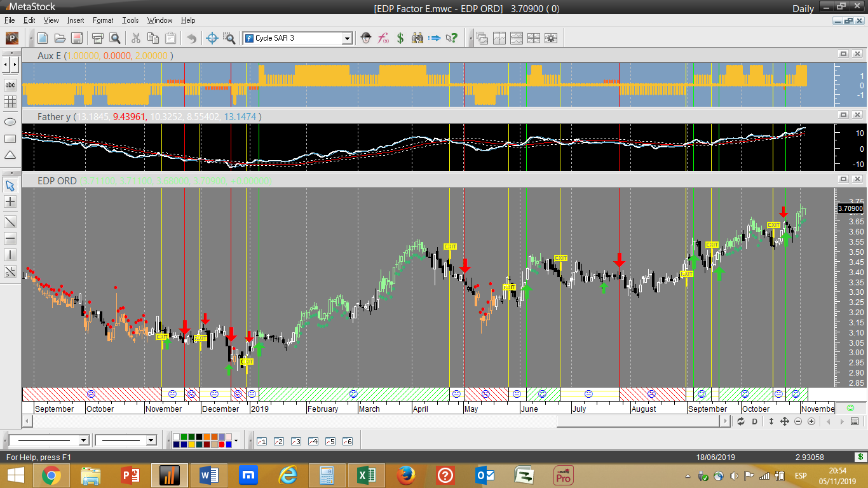Open the Tools menu
Screen dimensions: 868x488
130,20
